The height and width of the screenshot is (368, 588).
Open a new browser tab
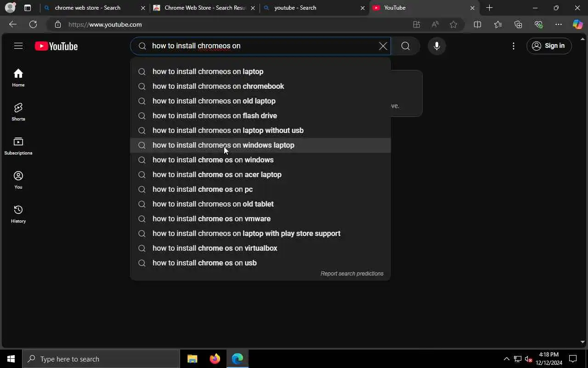tap(489, 8)
